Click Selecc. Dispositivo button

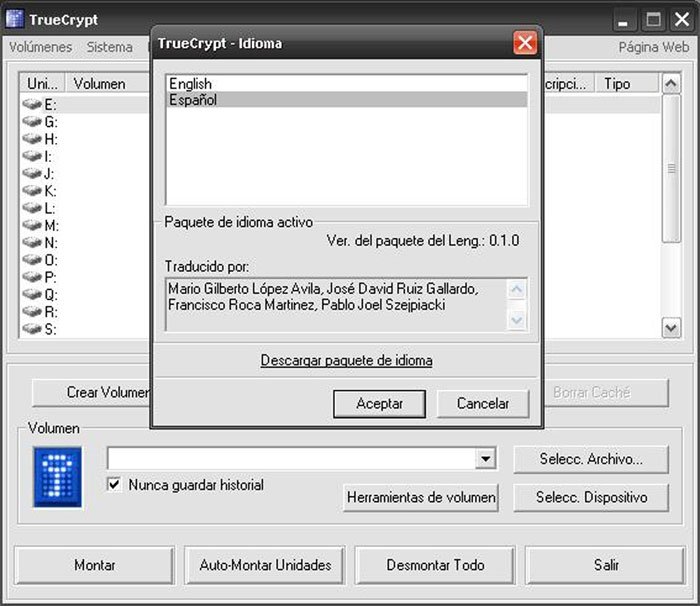point(591,497)
